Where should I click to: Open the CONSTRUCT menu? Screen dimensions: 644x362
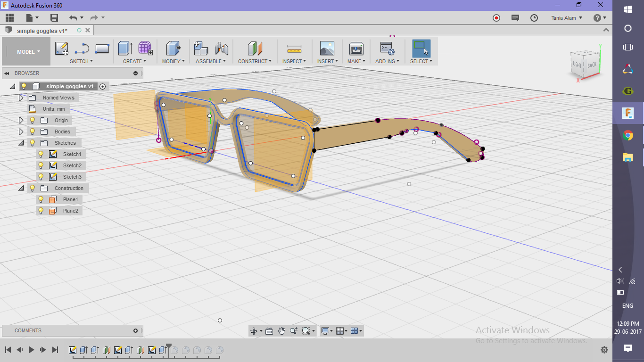(x=255, y=61)
